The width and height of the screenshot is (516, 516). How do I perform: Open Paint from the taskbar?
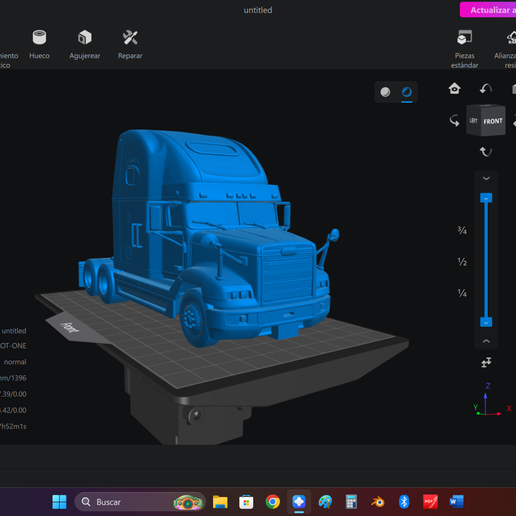click(325, 502)
